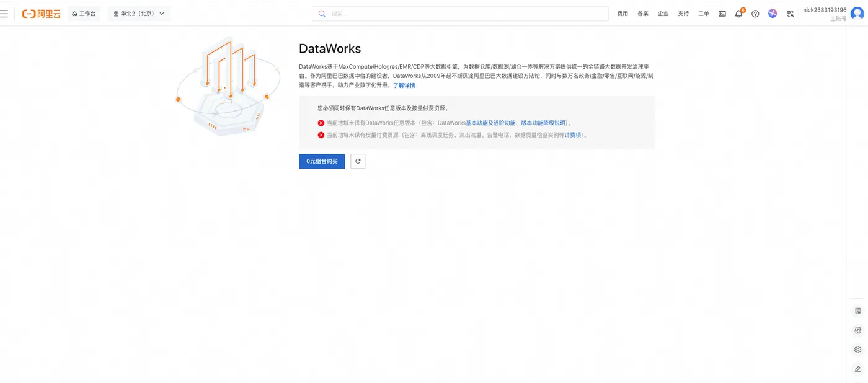Viewport: 868px width, 383px height.
Task: Click the Alibaba Cloud (阿里云) logo
Action: 42,14
